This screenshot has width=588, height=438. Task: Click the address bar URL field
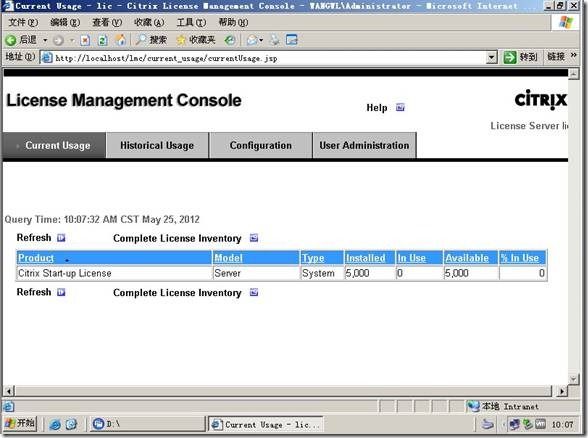[x=264, y=58]
